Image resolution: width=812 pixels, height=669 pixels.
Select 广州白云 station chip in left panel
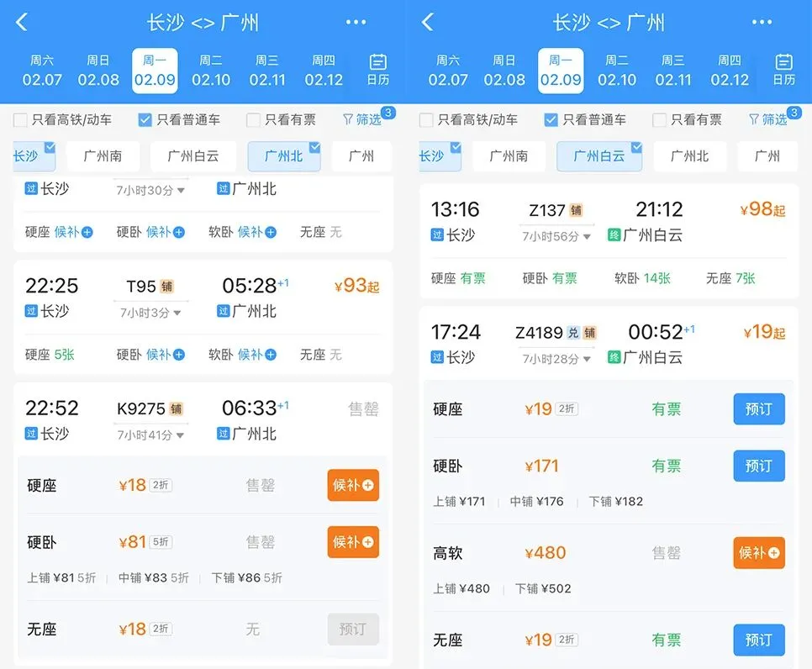point(193,155)
